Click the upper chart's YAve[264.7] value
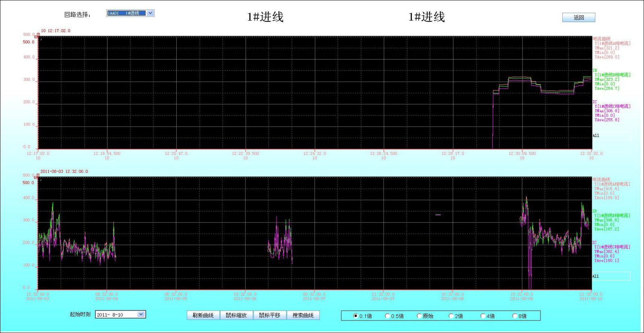Image resolution: width=644 pixels, height=333 pixels. pos(607,88)
